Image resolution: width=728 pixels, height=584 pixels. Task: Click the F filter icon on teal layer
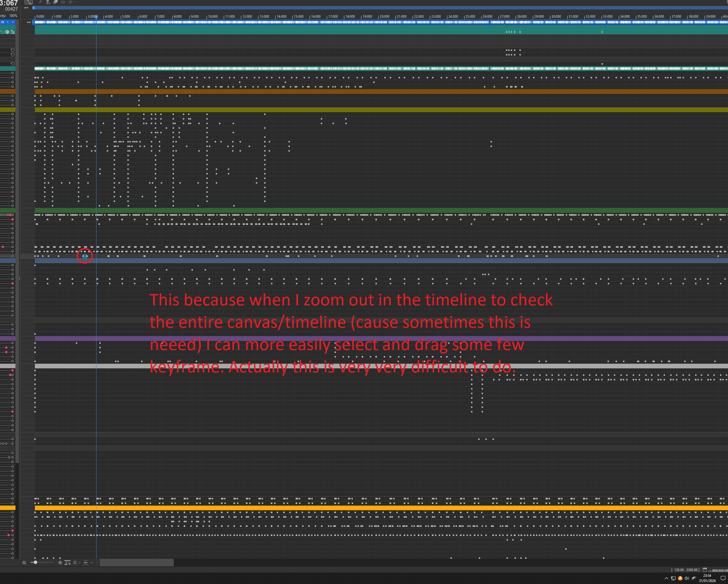(x=7, y=32)
